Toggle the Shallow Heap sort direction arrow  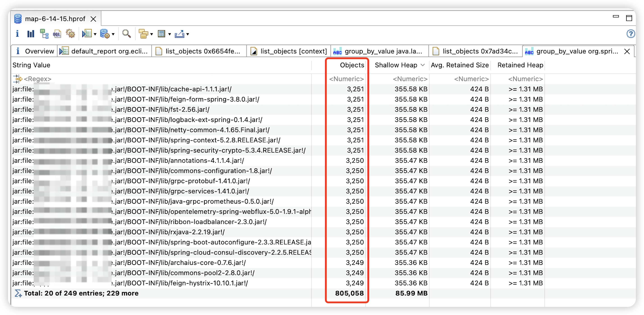point(423,65)
